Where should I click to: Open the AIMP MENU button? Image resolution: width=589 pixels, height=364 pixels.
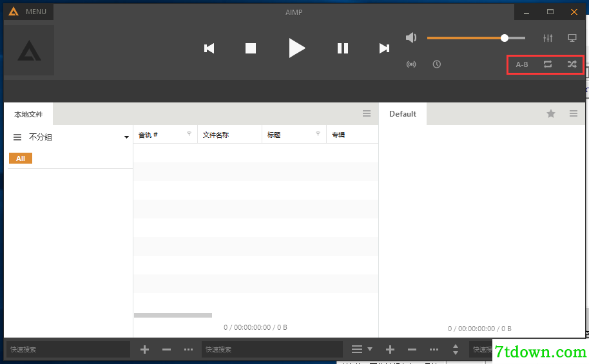[28, 12]
